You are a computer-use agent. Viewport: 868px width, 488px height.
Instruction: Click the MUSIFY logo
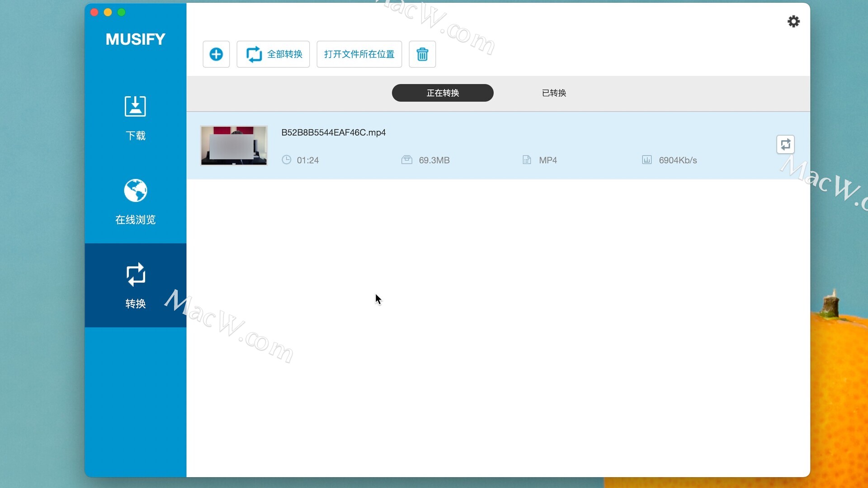[x=135, y=39]
